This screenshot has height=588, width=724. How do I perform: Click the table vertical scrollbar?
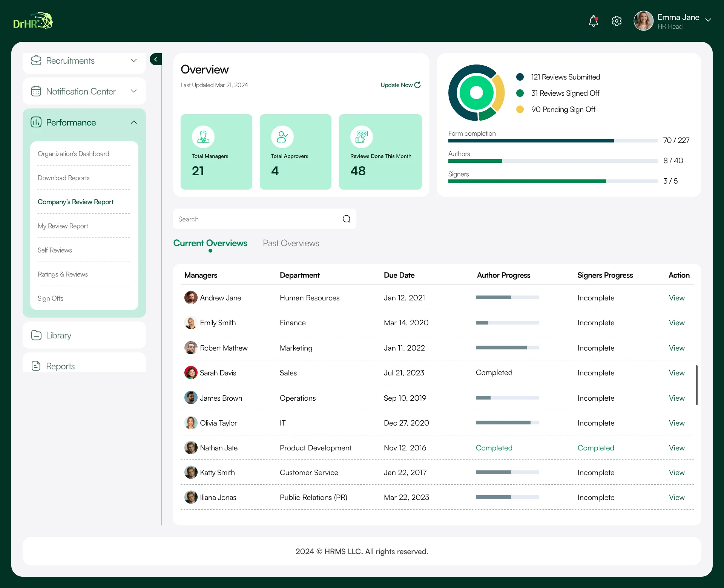696,385
